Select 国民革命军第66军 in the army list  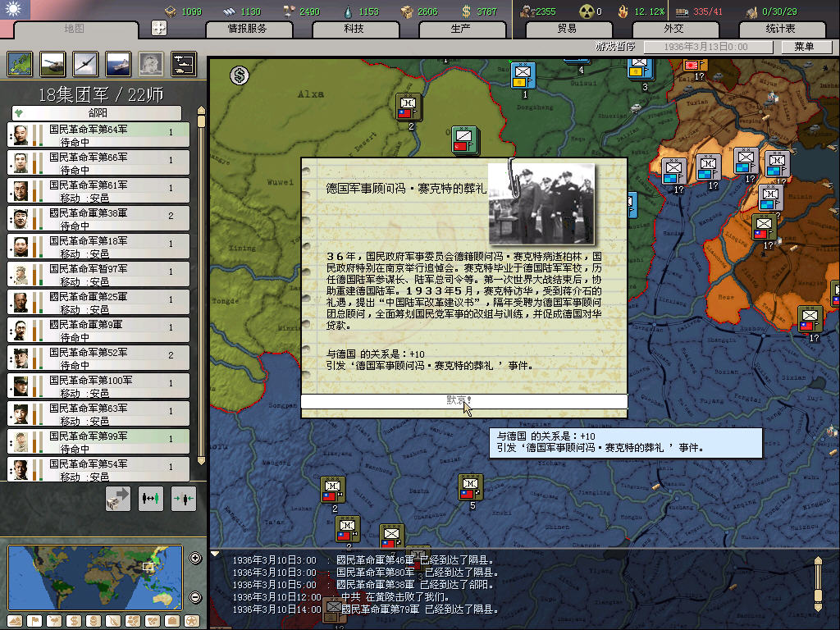coord(98,163)
